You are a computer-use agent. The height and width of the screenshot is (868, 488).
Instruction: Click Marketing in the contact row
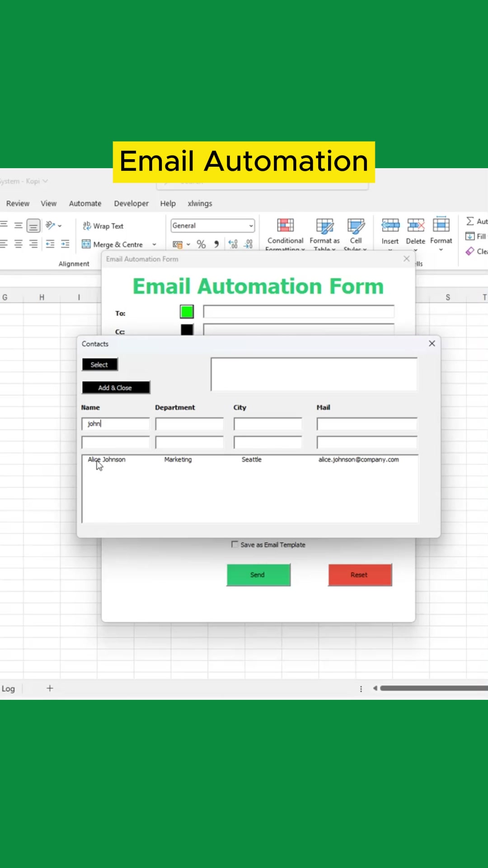[x=178, y=459]
